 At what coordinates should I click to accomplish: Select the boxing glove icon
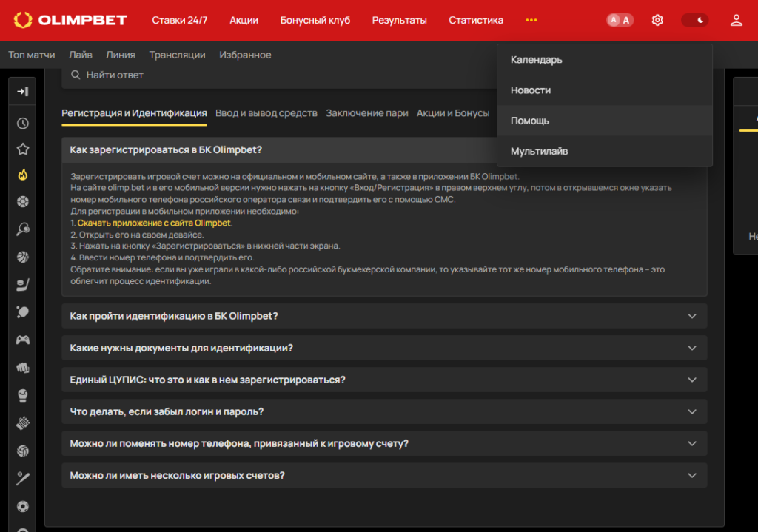point(23,395)
